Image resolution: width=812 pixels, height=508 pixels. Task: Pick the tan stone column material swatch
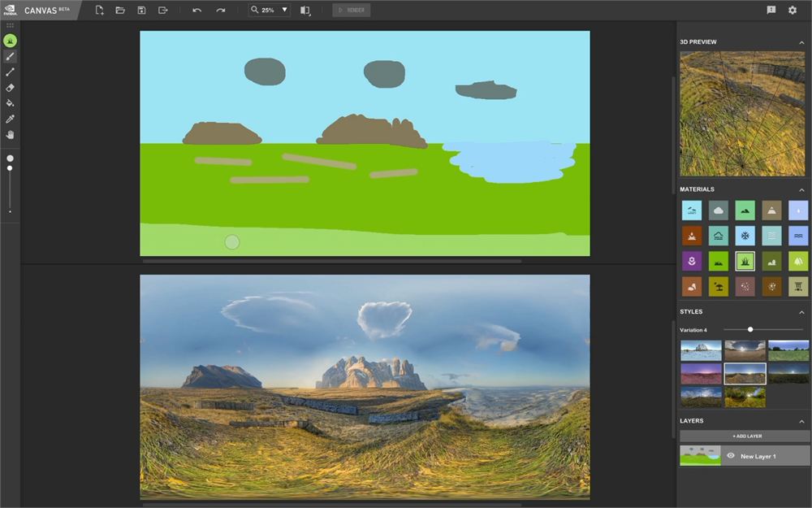[798, 287]
